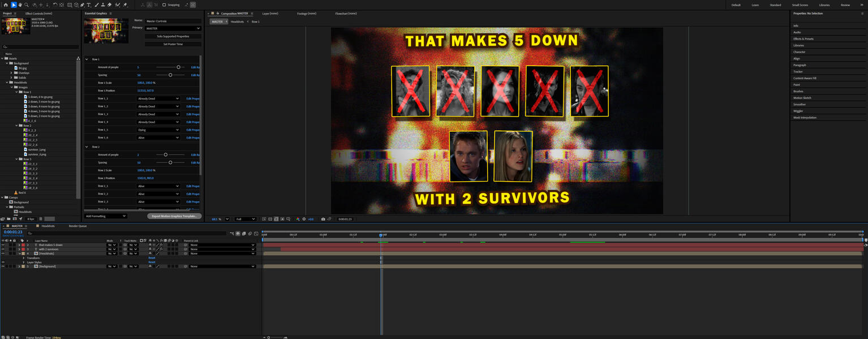Image resolution: width=868 pixels, height=339 pixels.
Task: Hide the 'that makes 5 down' layer eye
Action: pyautogui.click(x=3, y=245)
